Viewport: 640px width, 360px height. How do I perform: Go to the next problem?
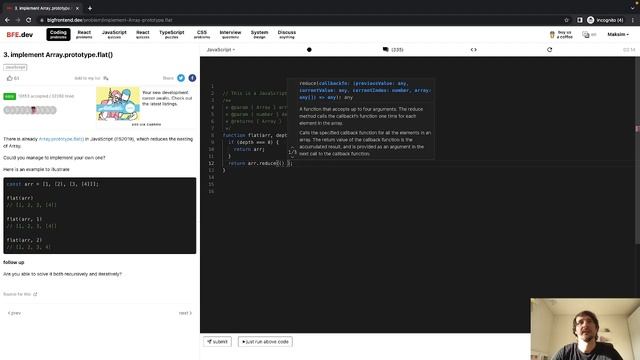click(185, 313)
